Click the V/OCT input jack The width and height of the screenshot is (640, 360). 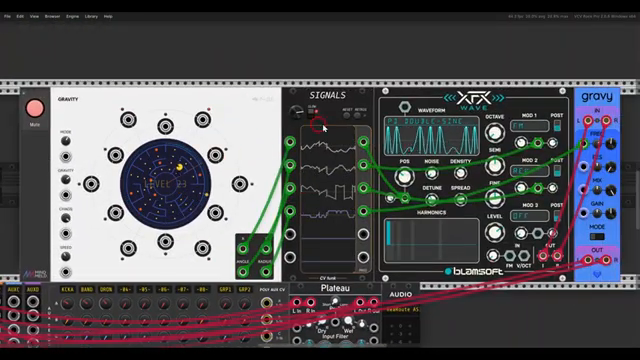point(524,256)
